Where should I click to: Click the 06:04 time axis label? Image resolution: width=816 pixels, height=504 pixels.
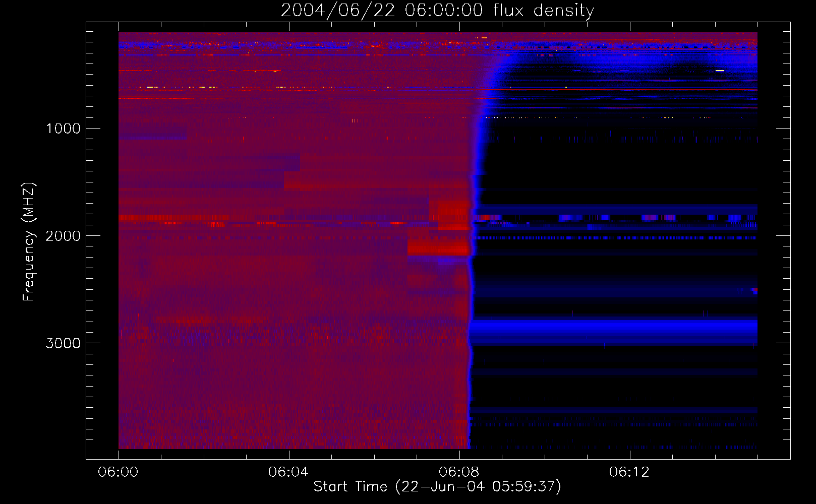288,472
